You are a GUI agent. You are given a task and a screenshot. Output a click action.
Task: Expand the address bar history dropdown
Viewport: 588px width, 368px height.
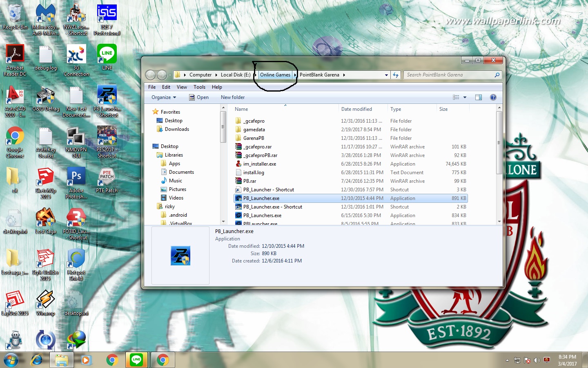(x=386, y=75)
